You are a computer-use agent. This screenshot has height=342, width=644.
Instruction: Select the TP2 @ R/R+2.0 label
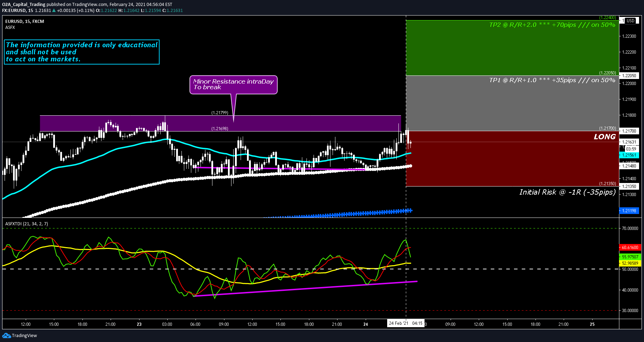pos(552,25)
